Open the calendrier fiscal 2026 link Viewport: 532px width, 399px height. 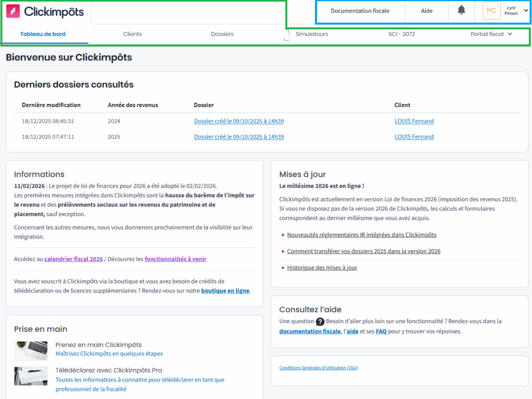click(73, 259)
